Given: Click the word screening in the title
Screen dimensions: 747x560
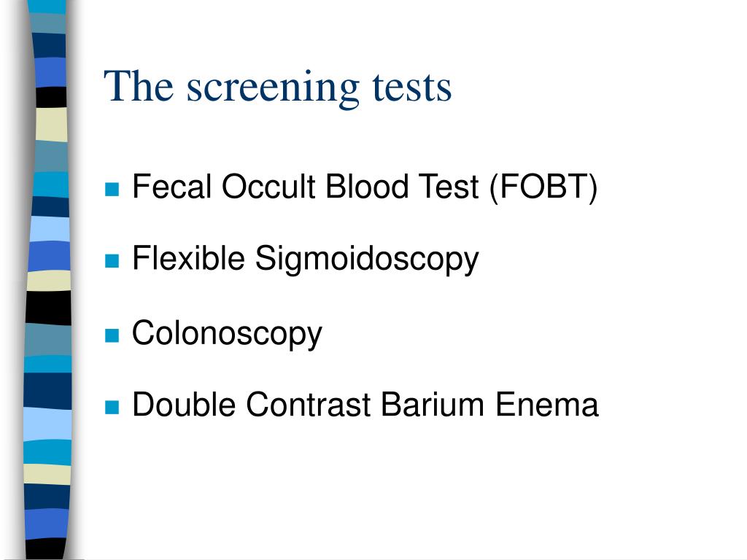Looking at the screenshot, I should click(273, 89).
